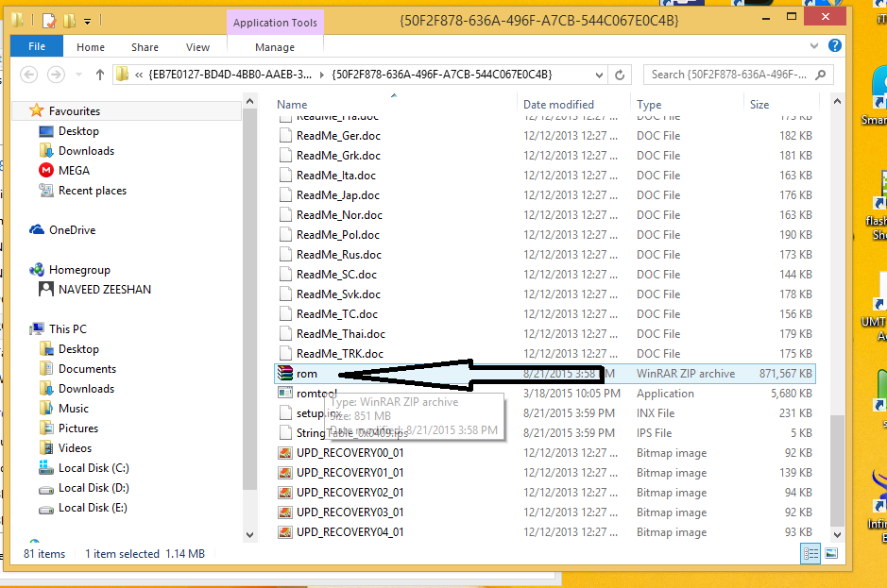
Task: Open OneDrive in the navigation pane
Action: (72, 230)
